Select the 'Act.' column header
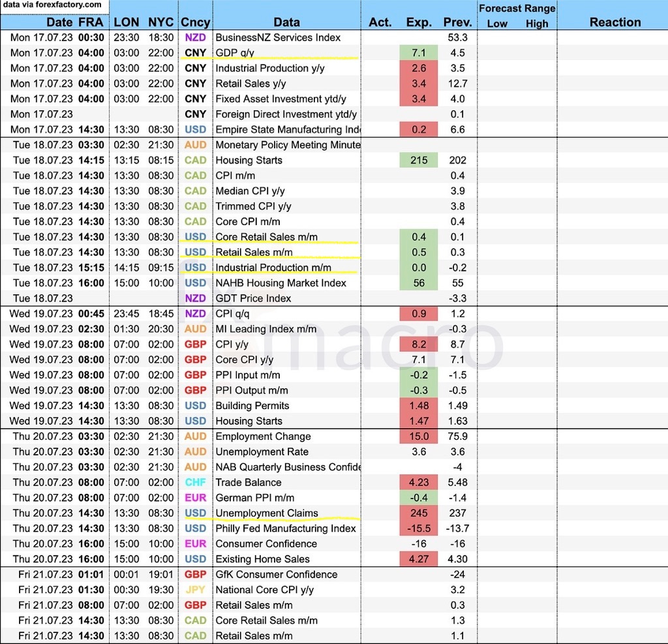668x644 pixels. click(x=380, y=22)
